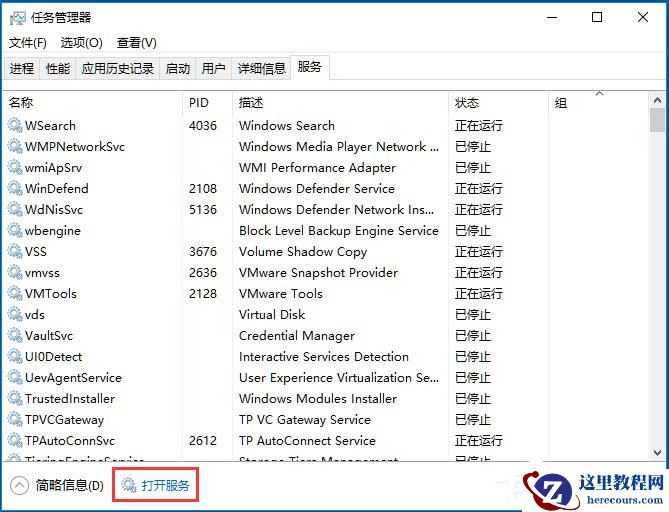Select the Virtual Disk description
The height and width of the screenshot is (512, 669).
tap(272, 314)
